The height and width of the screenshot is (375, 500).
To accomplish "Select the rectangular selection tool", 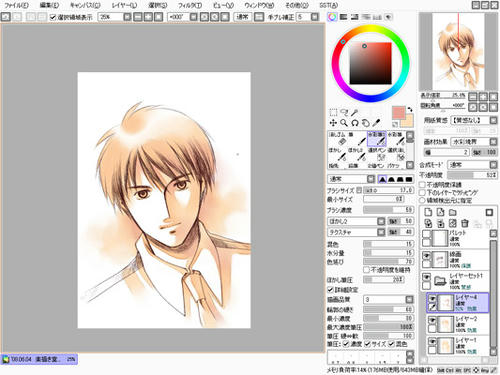I will [x=333, y=112].
